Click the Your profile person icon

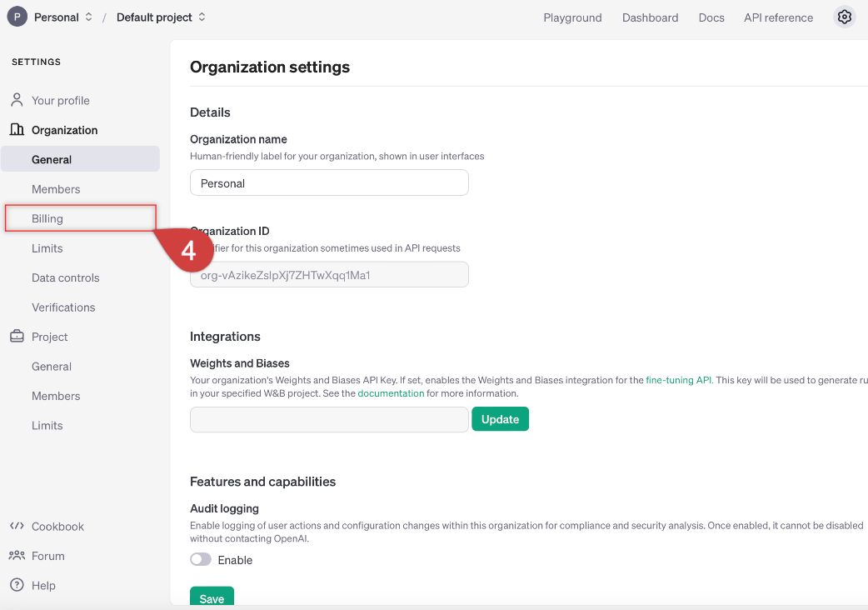(x=17, y=100)
